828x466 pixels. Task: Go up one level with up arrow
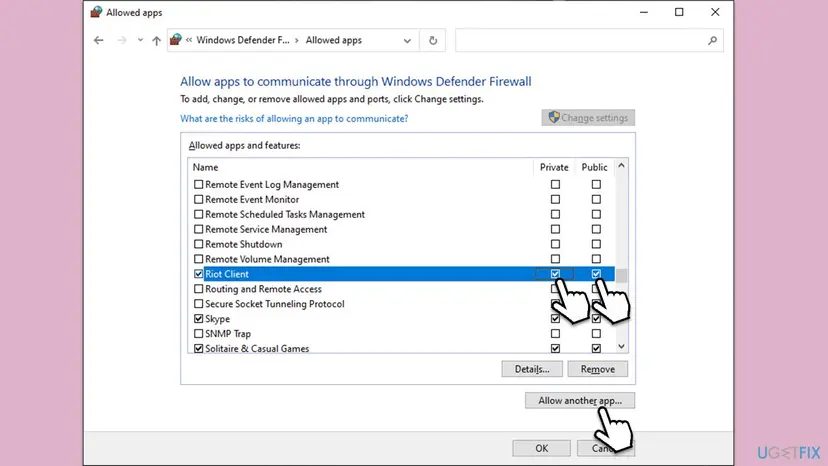(x=156, y=40)
